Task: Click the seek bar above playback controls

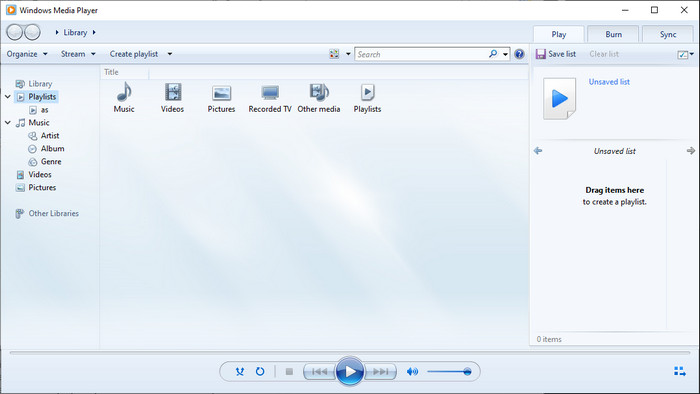Action: [350, 353]
